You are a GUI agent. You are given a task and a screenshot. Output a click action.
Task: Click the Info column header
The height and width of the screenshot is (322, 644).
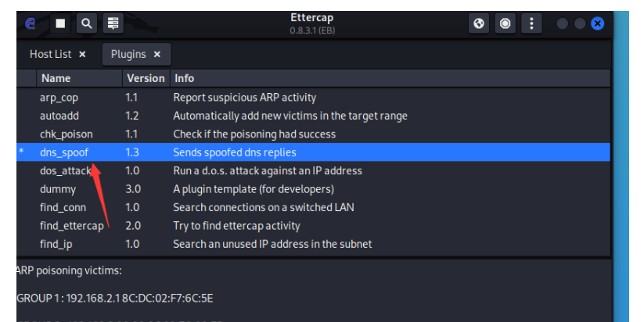tap(185, 78)
